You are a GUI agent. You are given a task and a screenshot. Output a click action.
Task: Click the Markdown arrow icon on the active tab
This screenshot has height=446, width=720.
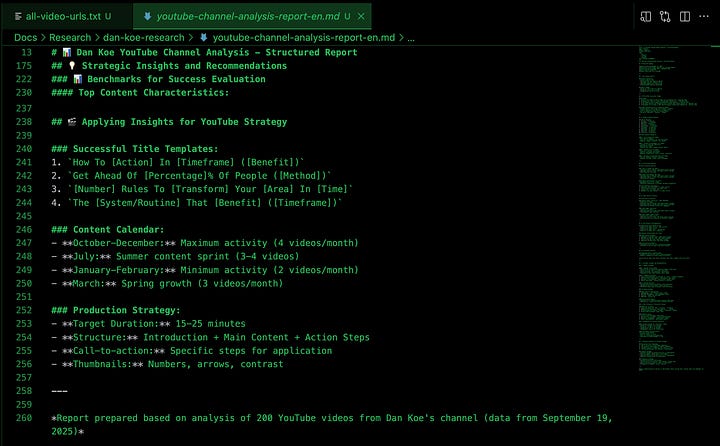click(x=147, y=17)
